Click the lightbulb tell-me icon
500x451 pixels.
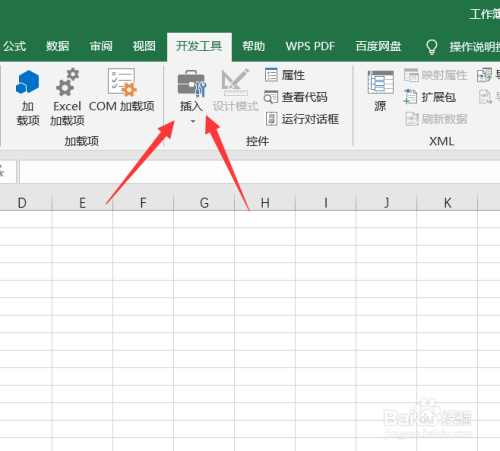click(432, 47)
